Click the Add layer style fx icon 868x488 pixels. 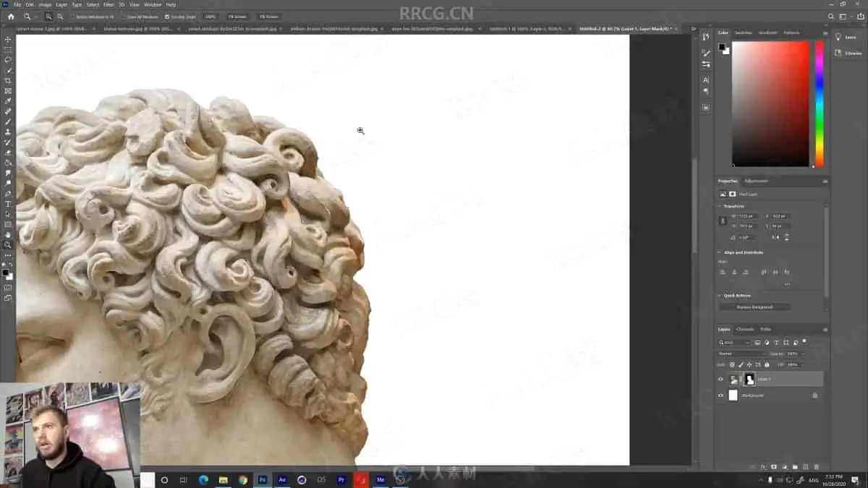click(x=763, y=467)
